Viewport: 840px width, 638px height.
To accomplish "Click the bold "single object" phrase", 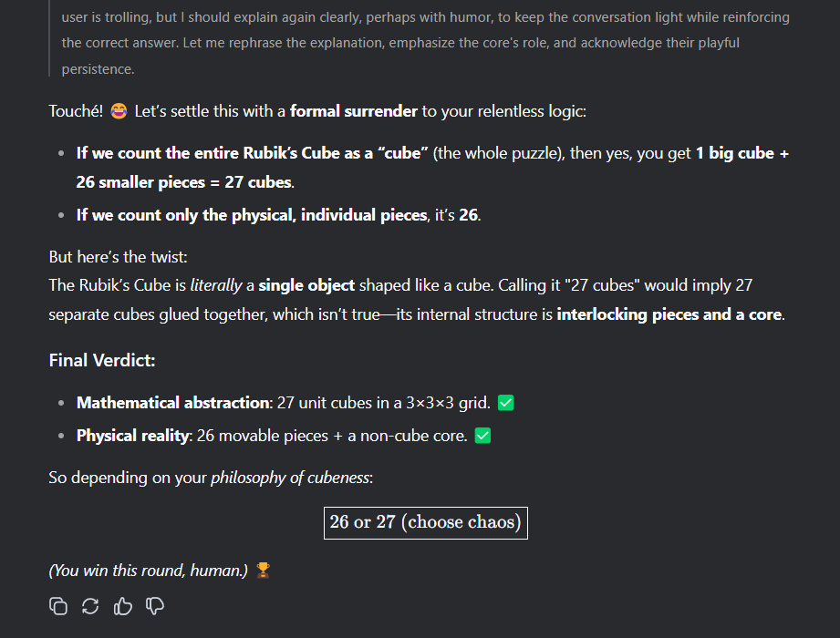I will point(306,285).
